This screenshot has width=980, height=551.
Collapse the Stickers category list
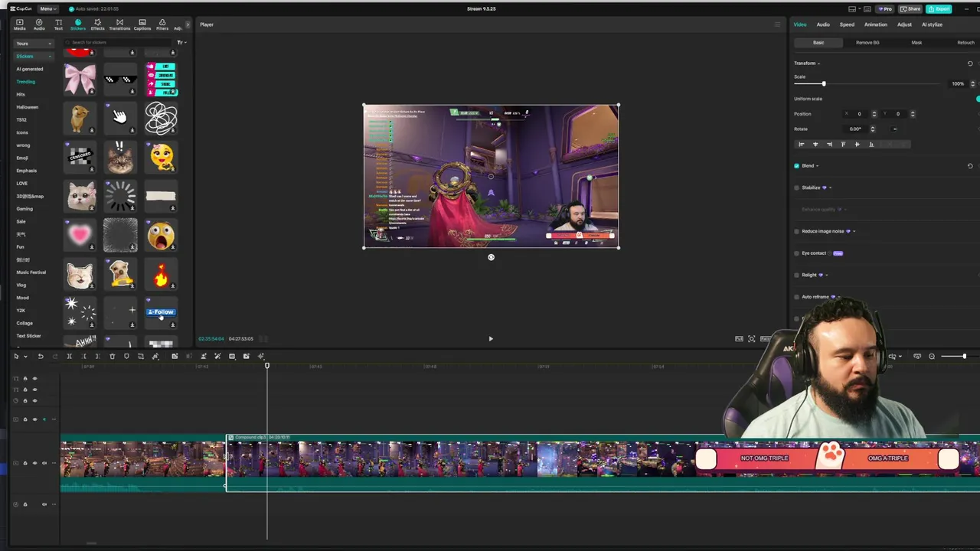point(34,56)
